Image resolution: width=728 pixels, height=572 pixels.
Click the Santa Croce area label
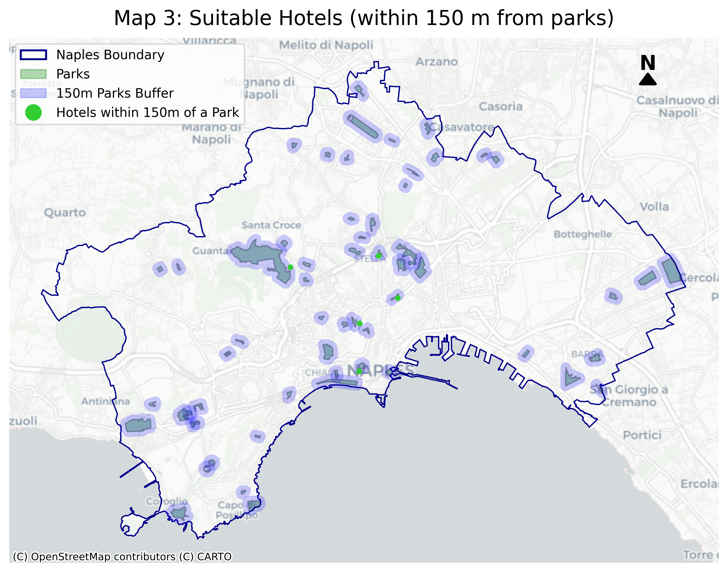tap(271, 225)
